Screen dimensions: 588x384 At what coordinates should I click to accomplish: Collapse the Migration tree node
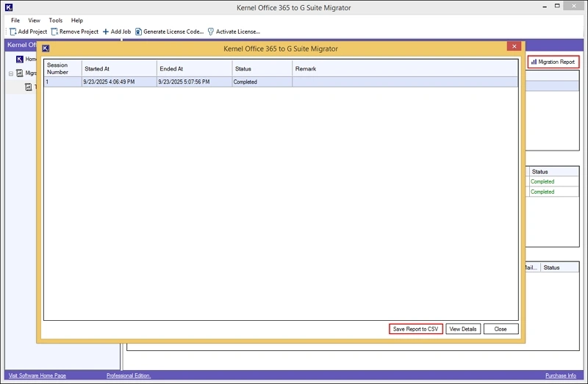pyautogui.click(x=11, y=73)
